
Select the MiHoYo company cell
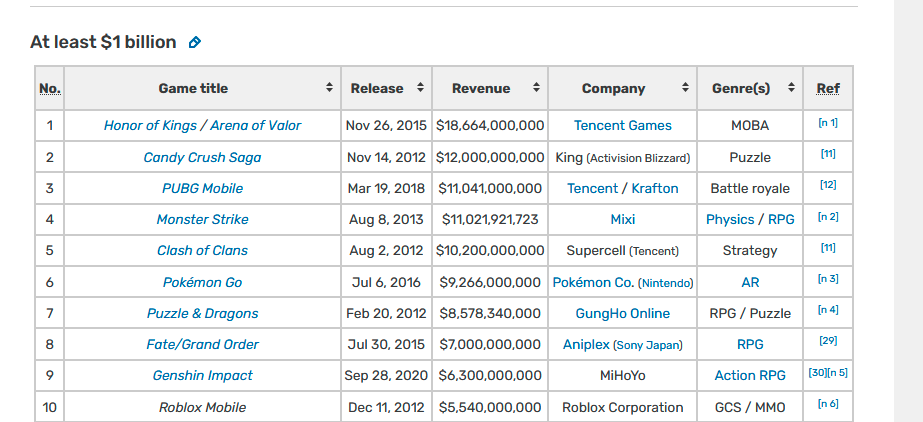[x=623, y=376]
